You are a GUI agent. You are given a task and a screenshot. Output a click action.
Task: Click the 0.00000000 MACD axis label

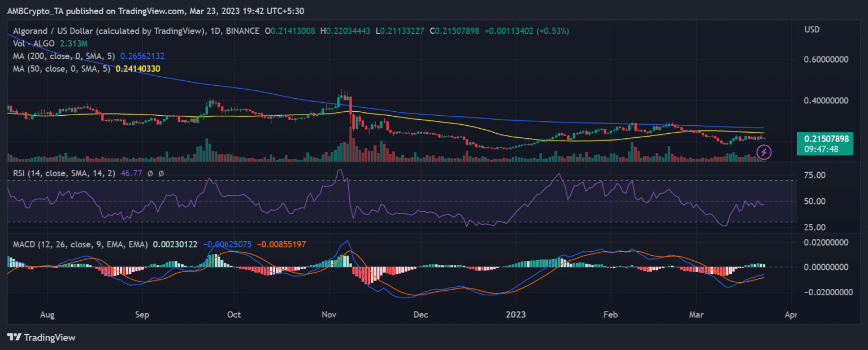click(827, 266)
